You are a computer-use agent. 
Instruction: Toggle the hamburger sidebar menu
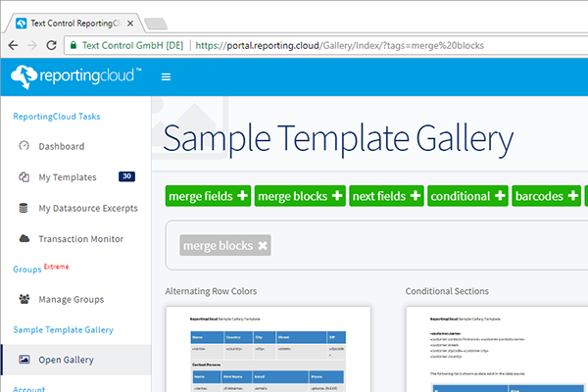coord(167,76)
